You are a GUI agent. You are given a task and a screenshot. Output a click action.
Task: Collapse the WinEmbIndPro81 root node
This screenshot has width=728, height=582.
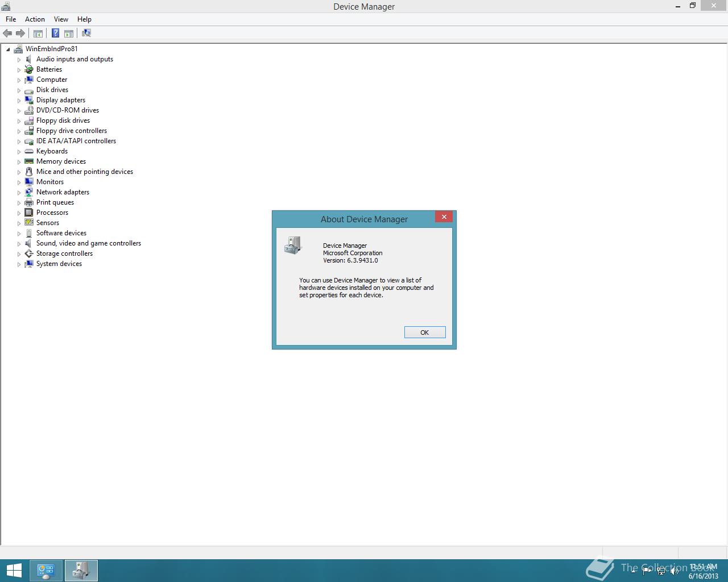coord(9,49)
